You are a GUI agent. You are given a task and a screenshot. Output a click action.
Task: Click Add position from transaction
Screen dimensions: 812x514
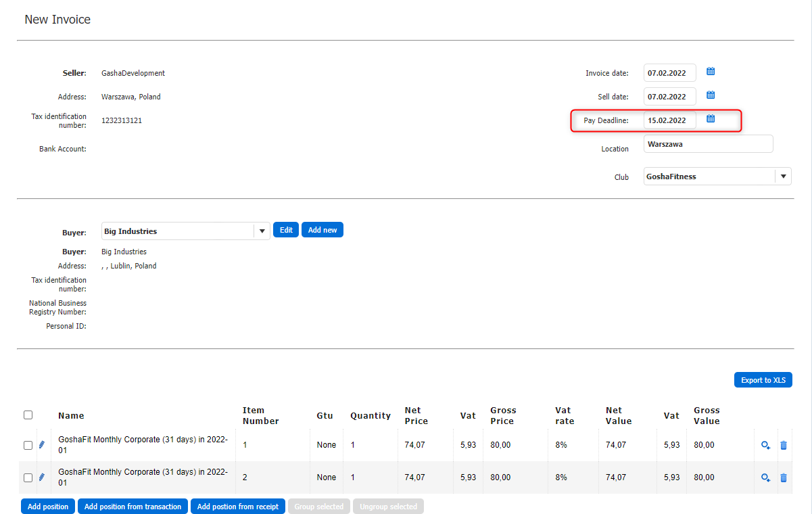[x=133, y=507]
